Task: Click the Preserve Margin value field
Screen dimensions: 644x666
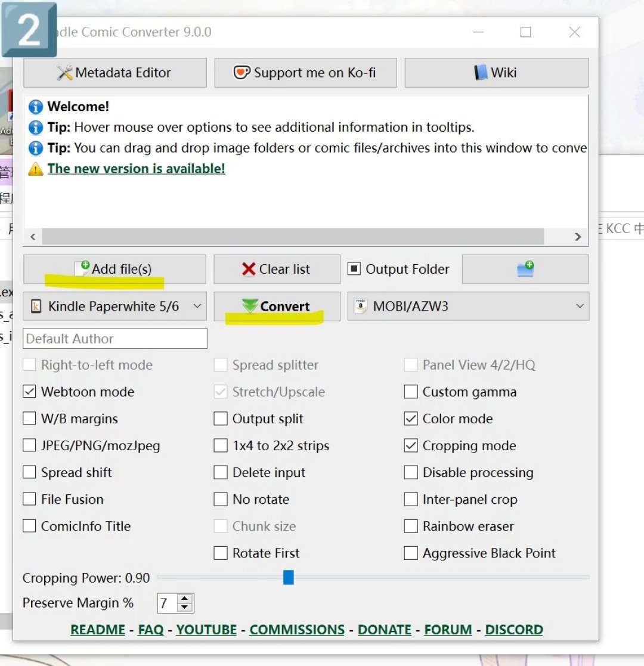Action: coord(168,603)
